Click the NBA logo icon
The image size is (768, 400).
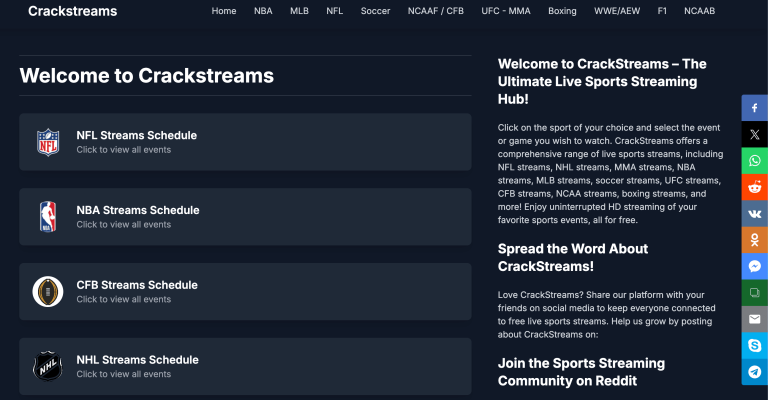coord(48,217)
